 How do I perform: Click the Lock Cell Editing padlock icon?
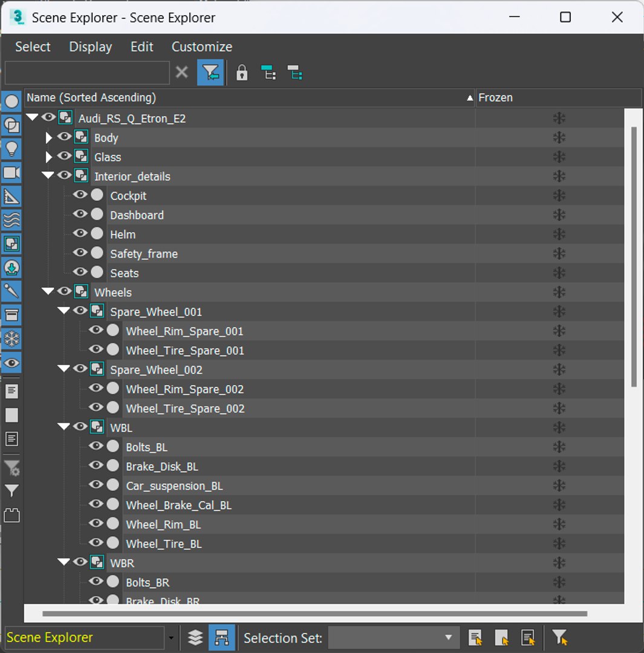(242, 73)
